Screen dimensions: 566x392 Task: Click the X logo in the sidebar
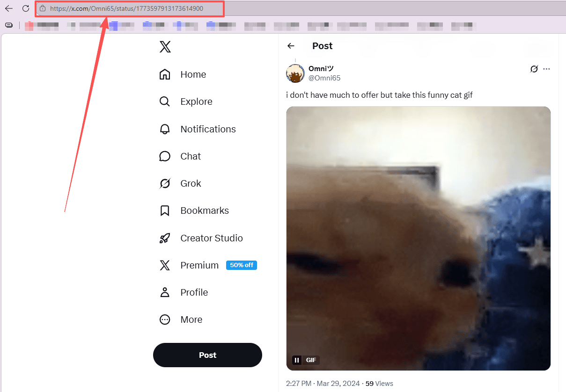(x=165, y=47)
